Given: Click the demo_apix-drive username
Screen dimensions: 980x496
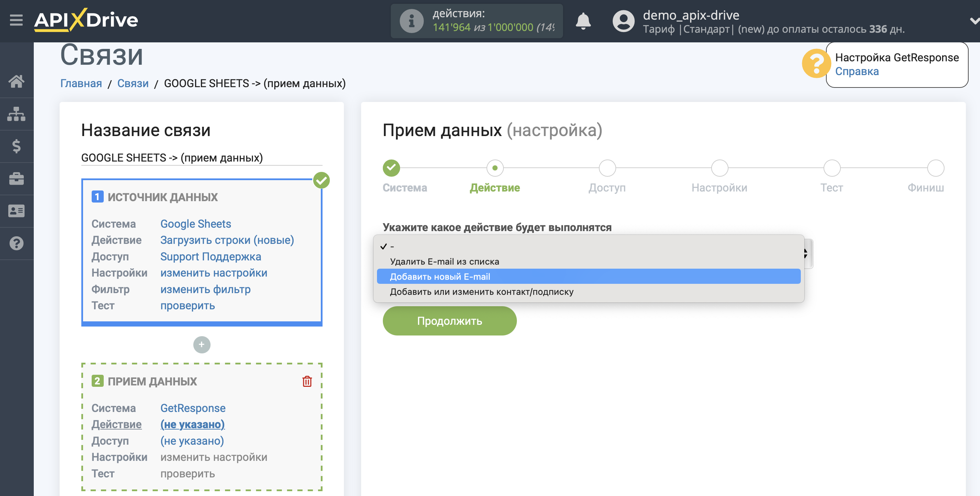Looking at the screenshot, I should 691,15.
